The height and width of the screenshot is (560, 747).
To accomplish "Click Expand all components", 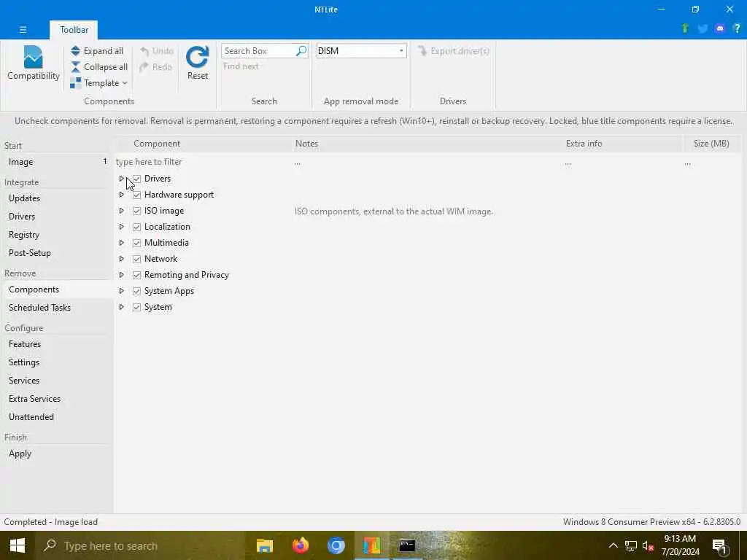I will [x=97, y=51].
